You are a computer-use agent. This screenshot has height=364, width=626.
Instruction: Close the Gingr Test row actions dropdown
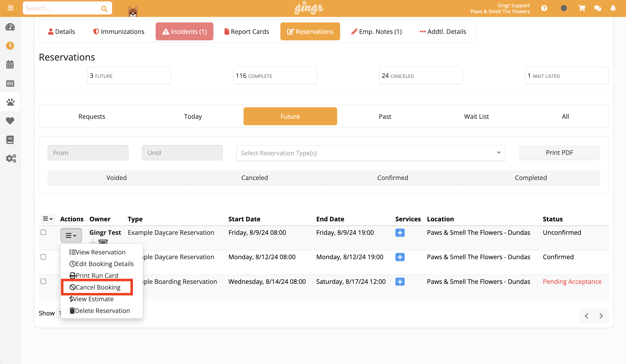point(71,235)
